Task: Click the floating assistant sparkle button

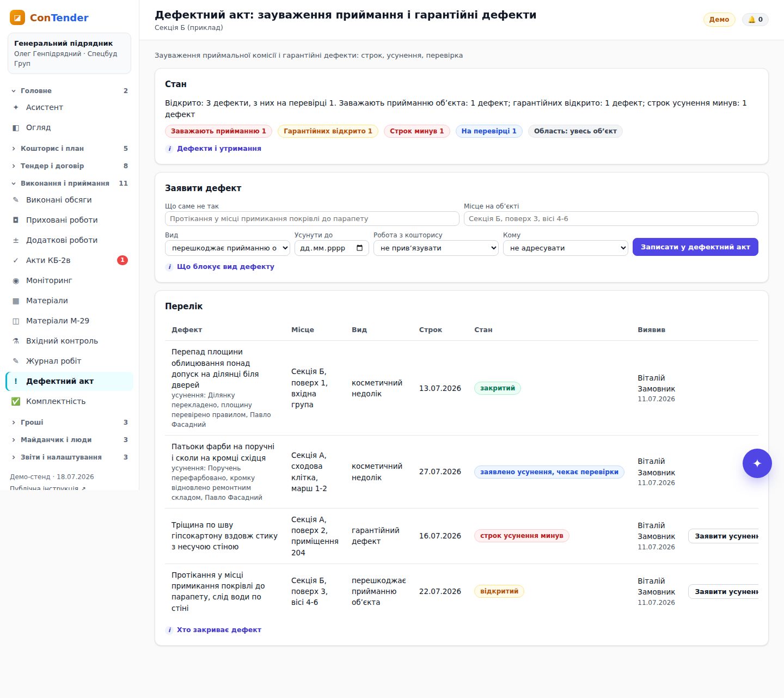Action: 757,463
